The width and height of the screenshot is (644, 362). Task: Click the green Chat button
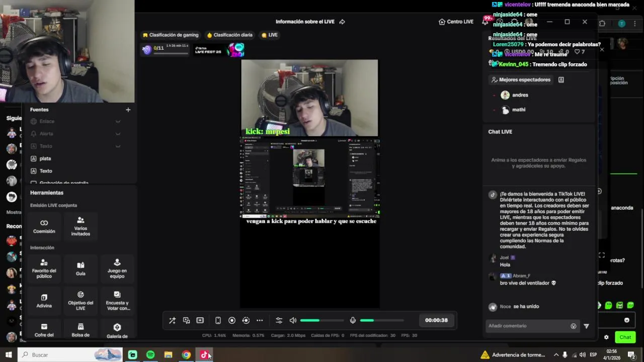pos(625,337)
